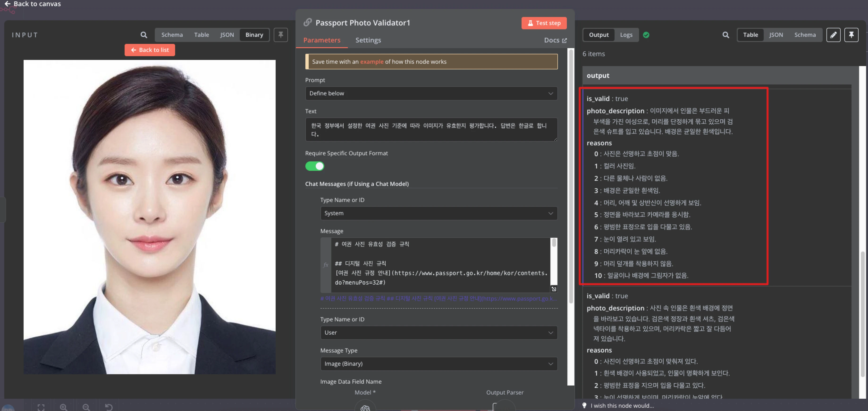Zoom in on the input image
The image size is (868, 411).
tap(64, 407)
